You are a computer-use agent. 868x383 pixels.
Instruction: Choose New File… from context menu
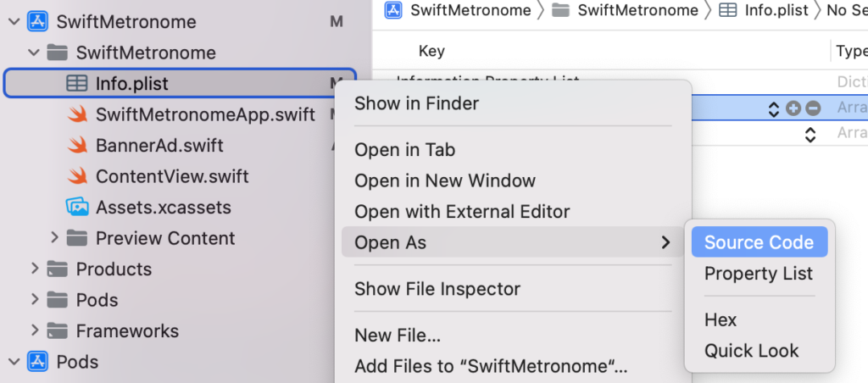click(x=398, y=336)
